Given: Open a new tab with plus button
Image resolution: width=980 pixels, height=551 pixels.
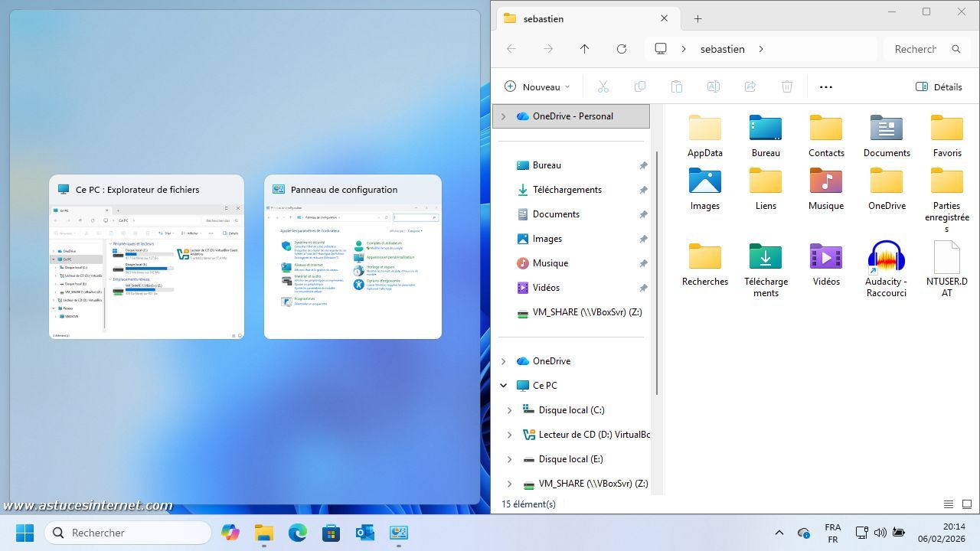Looking at the screenshot, I should tap(697, 18).
